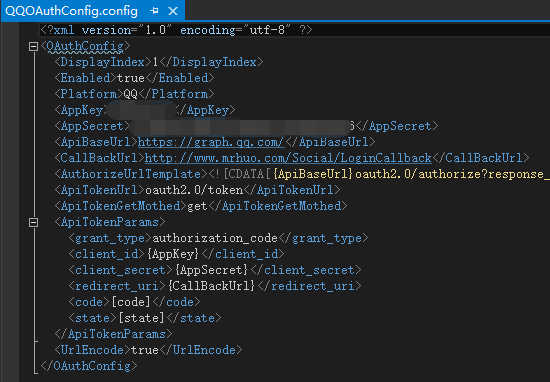Click the [state] value
Image resolution: width=550 pixels, height=382 pixels.
click(141, 319)
